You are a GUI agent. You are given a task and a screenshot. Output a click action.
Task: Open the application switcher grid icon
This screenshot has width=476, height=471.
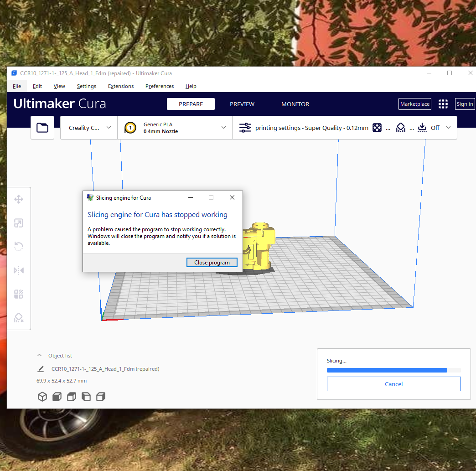pyautogui.click(x=443, y=104)
